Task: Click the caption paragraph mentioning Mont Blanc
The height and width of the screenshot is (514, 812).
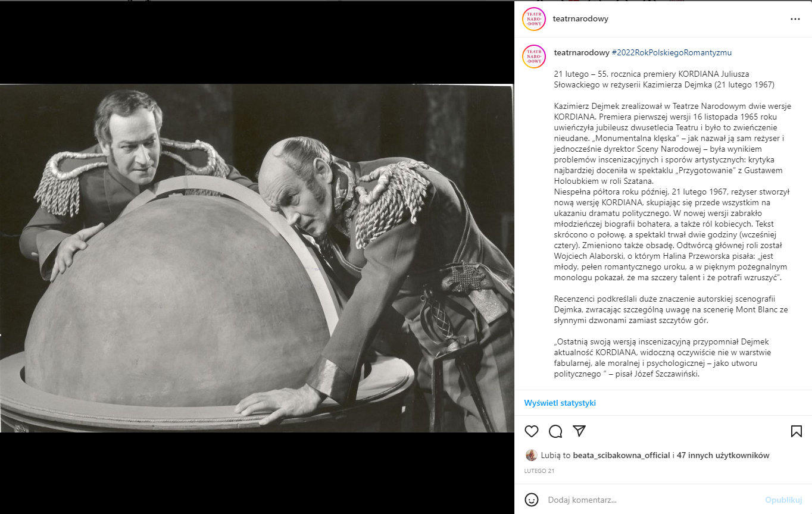Action: [x=671, y=309]
